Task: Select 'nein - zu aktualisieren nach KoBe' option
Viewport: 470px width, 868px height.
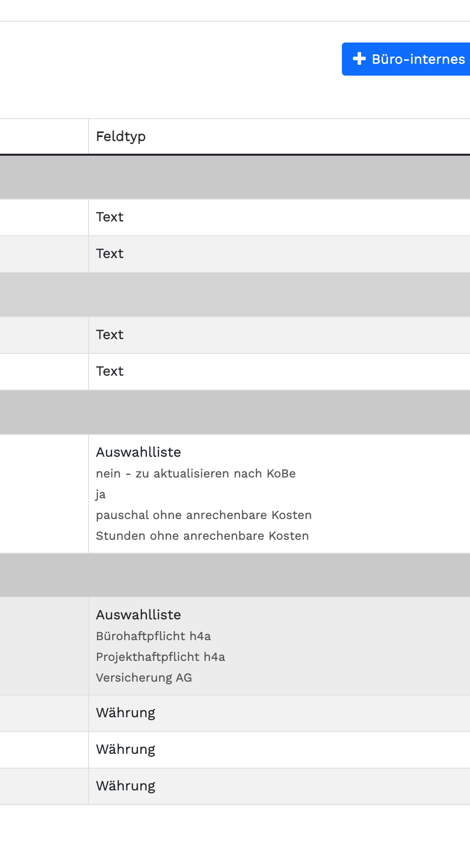Action: tap(195, 474)
